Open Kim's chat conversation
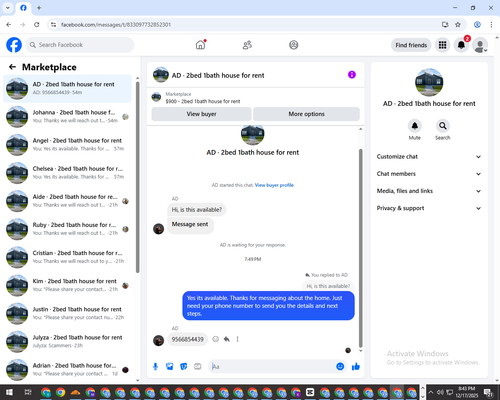The image size is (500, 400). [x=67, y=285]
